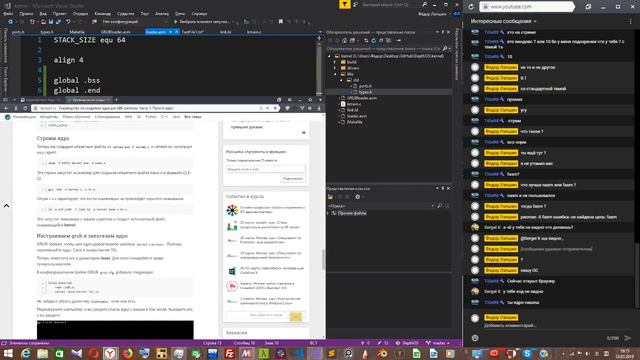Open the Вид menu in Visual Studio

43,13
